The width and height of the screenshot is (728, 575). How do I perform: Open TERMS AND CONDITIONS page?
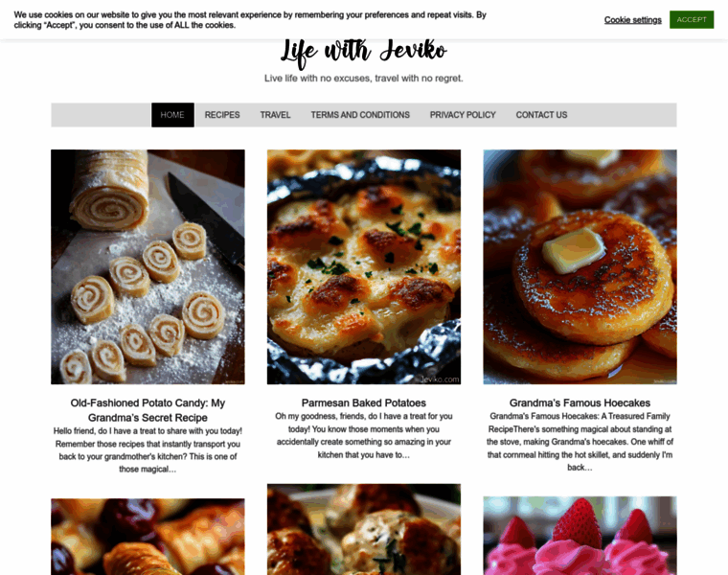360,115
